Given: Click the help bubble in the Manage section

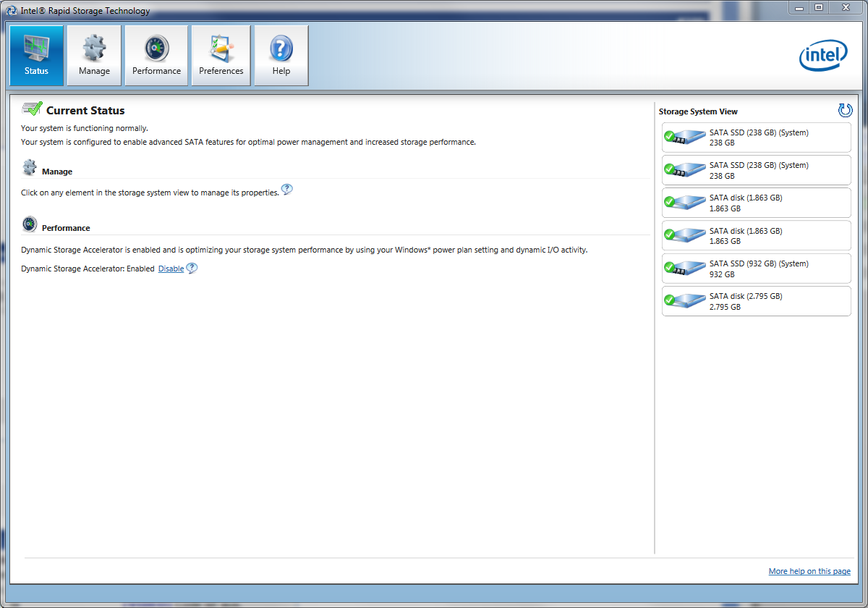Looking at the screenshot, I should tap(287, 190).
